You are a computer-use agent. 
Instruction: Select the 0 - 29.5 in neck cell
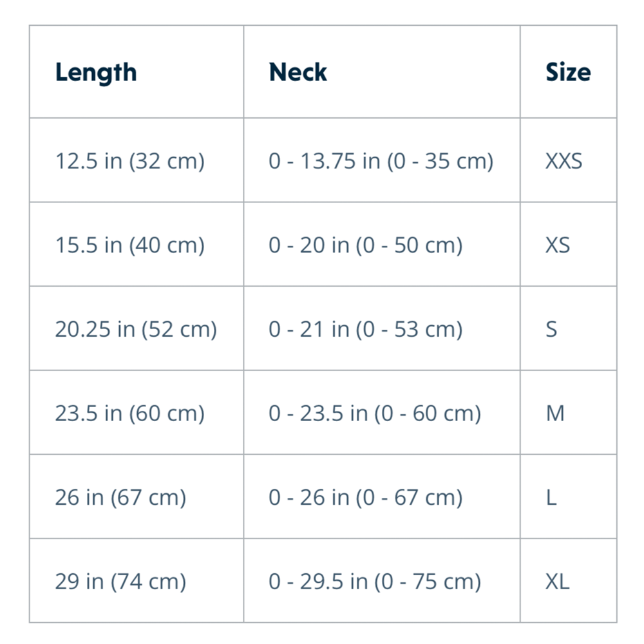375,582
